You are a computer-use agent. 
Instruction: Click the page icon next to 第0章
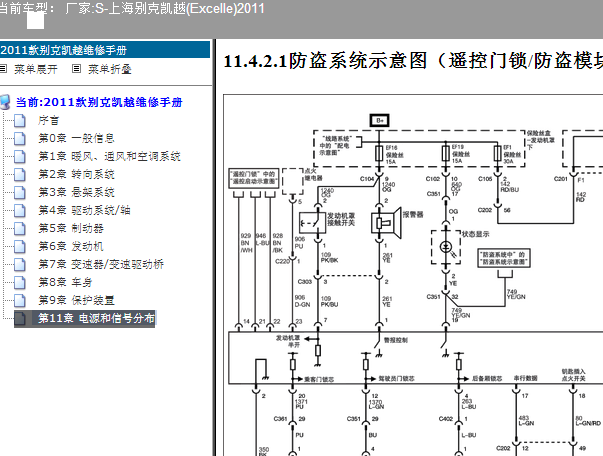[20, 139]
